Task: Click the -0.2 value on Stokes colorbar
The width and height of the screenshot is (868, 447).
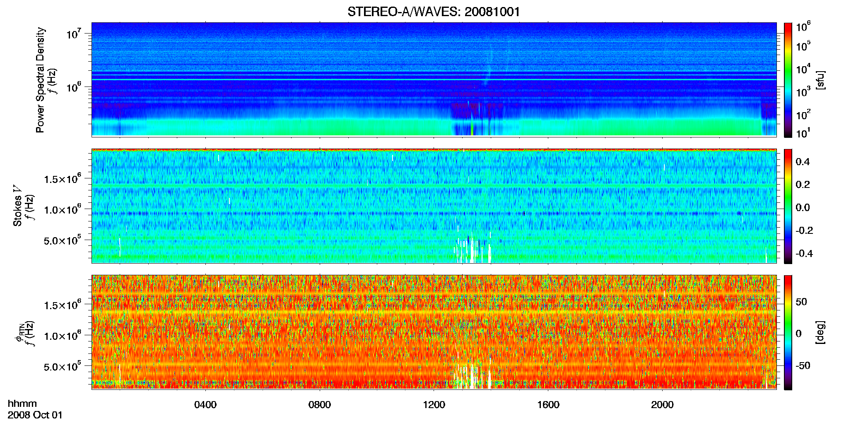Action: pyautogui.click(x=804, y=231)
